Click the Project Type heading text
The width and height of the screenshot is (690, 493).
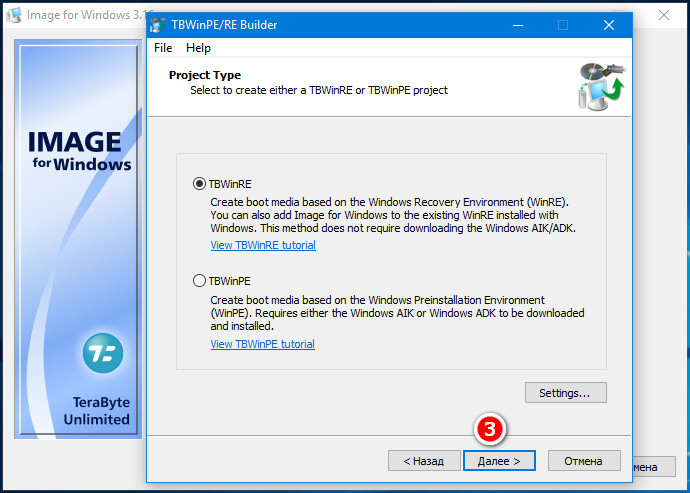[205, 75]
